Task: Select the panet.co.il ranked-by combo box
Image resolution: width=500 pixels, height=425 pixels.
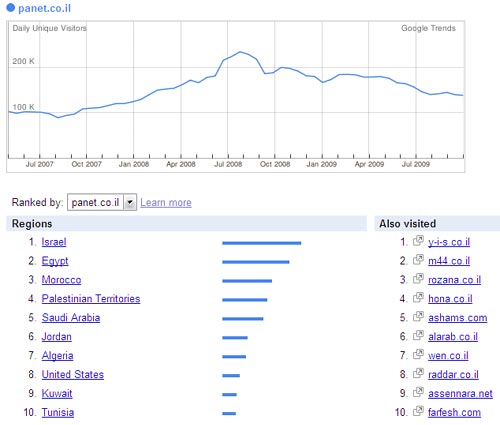Action: (x=102, y=202)
